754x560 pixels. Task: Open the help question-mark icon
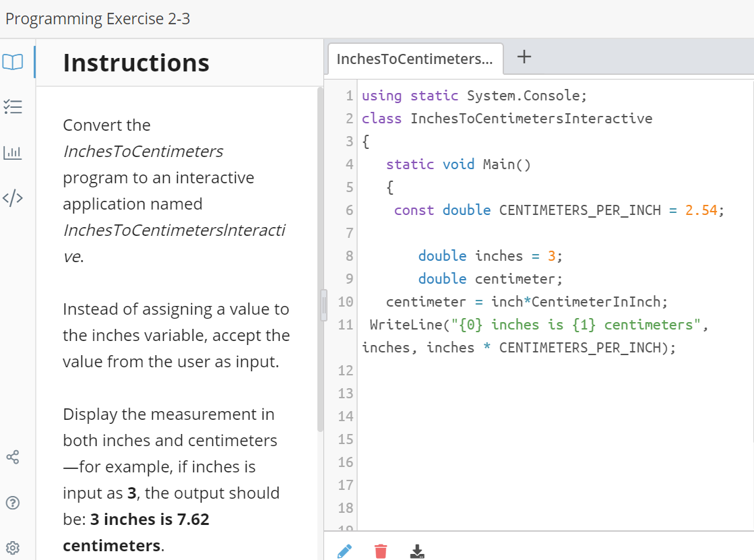point(13,502)
